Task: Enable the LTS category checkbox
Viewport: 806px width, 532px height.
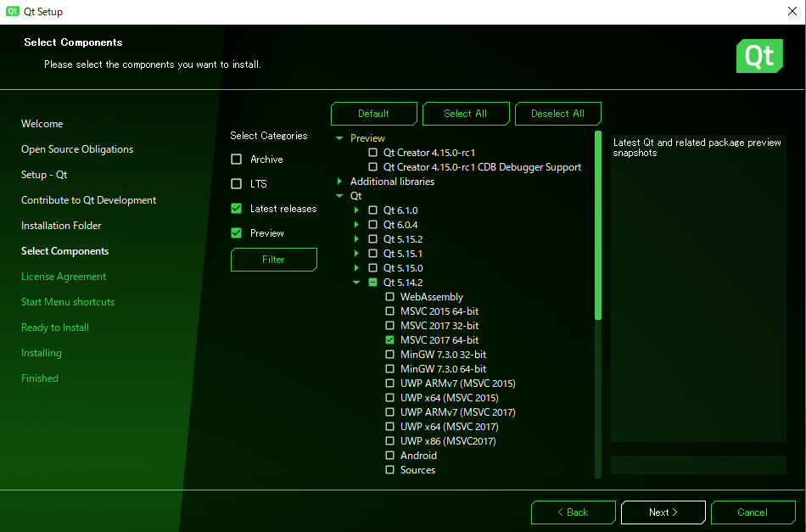Action: click(x=237, y=183)
